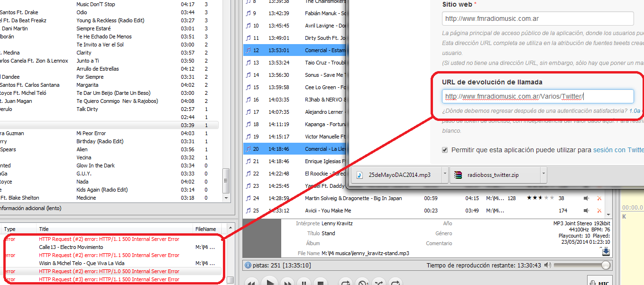This screenshot has width=644, height=285.
Task: Select the Taio Cruz track at 13:53:24
Action: coord(295,63)
